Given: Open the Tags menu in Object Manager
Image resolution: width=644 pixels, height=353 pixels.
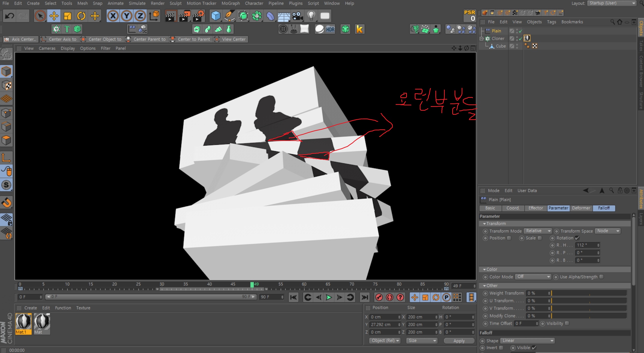Looking at the screenshot, I should tap(551, 22).
